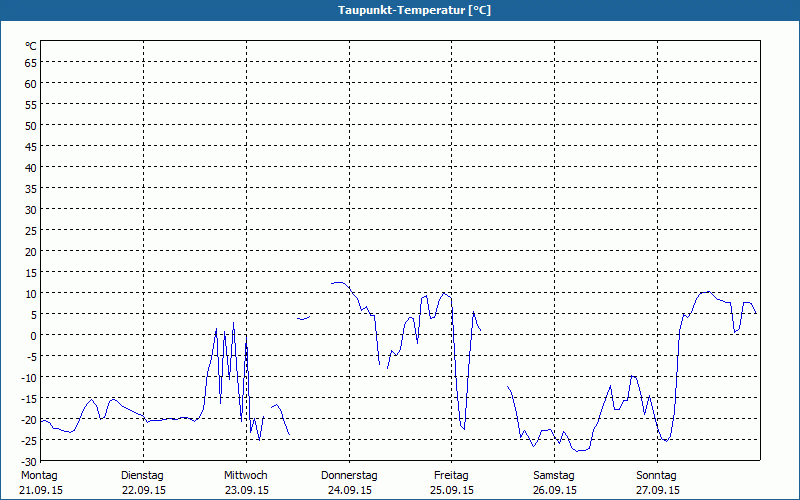Click the 10 y-axis label
This screenshot has height=500, width=800.
(x=31, y=294)
